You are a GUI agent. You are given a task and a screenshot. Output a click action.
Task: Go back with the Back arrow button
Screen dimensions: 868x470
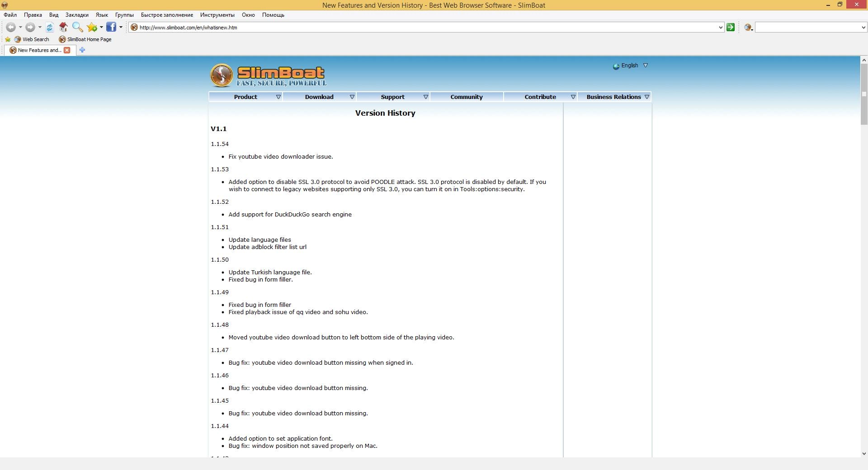tap(11, 27)
